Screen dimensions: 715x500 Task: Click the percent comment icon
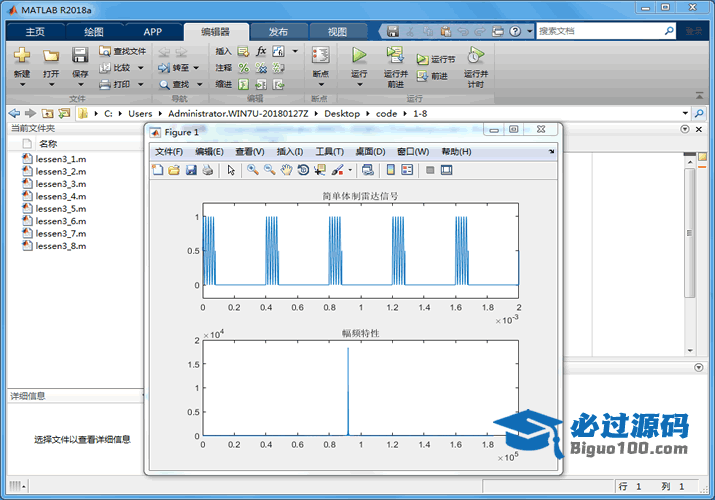pos(244,68)
